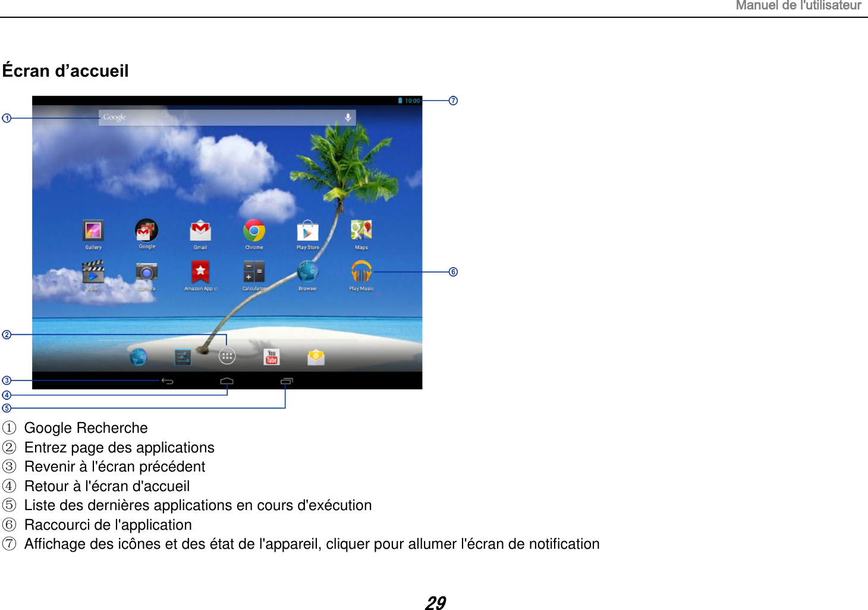The width and height of the screenshot is (868, 610).
Task: Click the 'Manuel de l'utilisateur' header text
Action: tap(798, 5)
